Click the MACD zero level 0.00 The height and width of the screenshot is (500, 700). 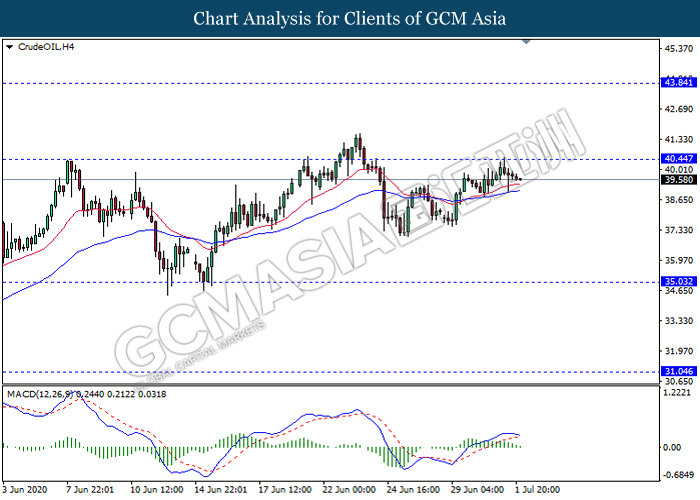coord(672,447)
